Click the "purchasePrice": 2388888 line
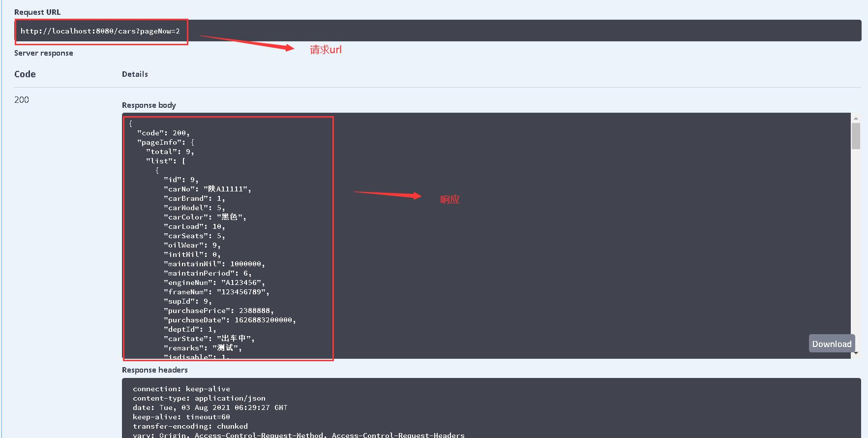868x438 pixels. pos(219,311)
